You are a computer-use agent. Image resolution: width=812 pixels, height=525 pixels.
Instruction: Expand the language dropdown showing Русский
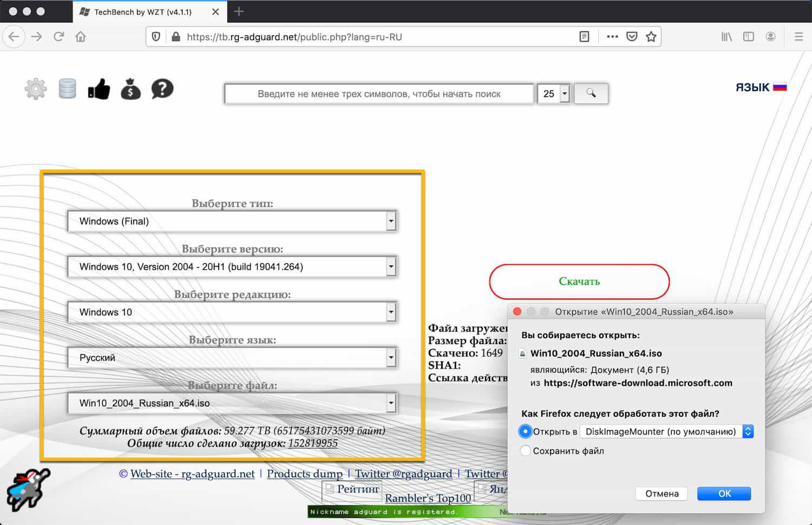pyautogui.click(x=232, y=358)
